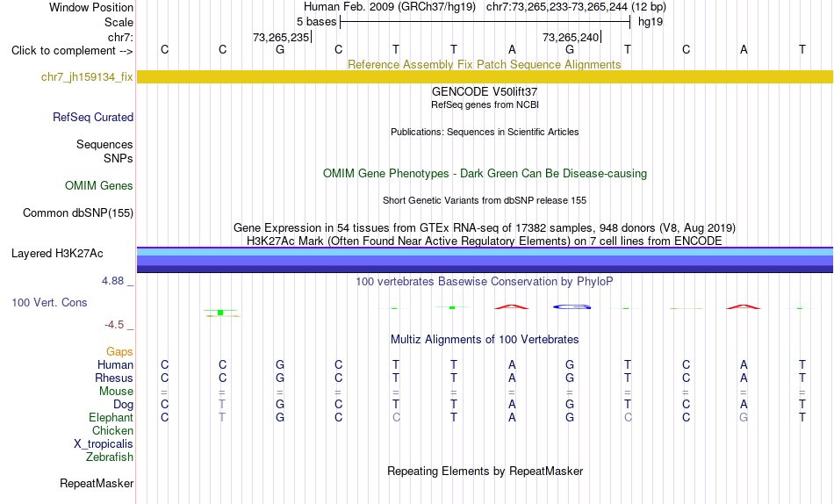Screen dimensions: 834x504
Task: Click the 4.88 PhyloP upper scale value
Action: tap(112, 280)
